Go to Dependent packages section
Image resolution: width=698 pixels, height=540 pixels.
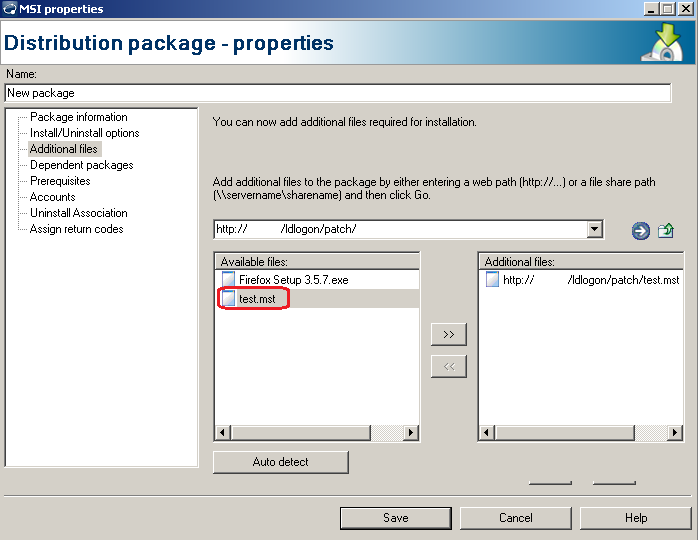click(x=81, y=165)
